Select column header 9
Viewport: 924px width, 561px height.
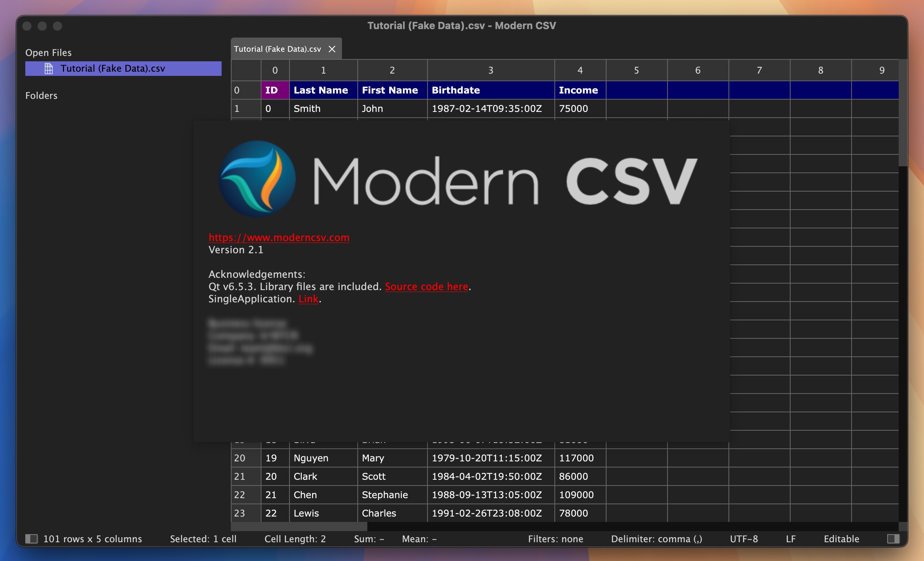875,70
